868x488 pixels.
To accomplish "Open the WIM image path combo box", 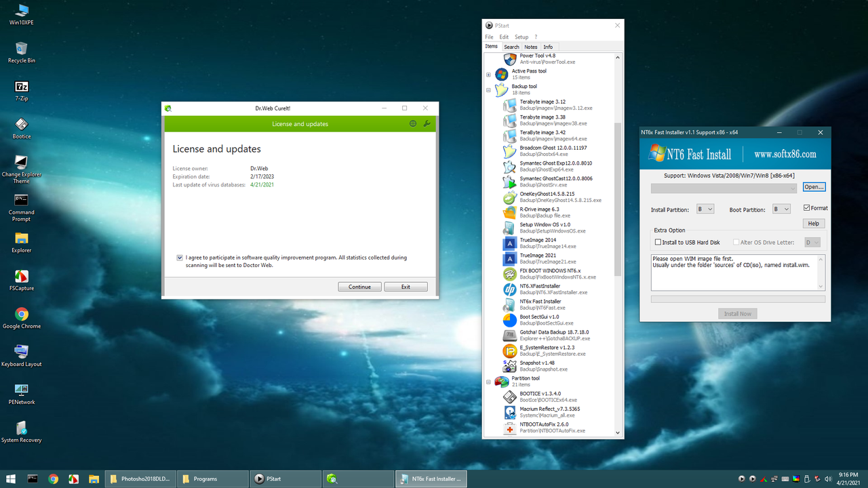I will pyautogui.click(x=724, y=188).
